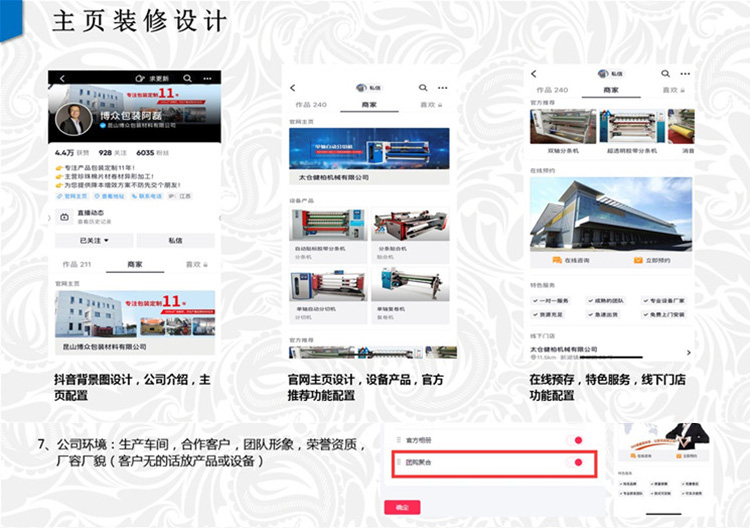Select the 商家 tab in the middle phone
Screen dimensions: 750x528
[369, 104]
